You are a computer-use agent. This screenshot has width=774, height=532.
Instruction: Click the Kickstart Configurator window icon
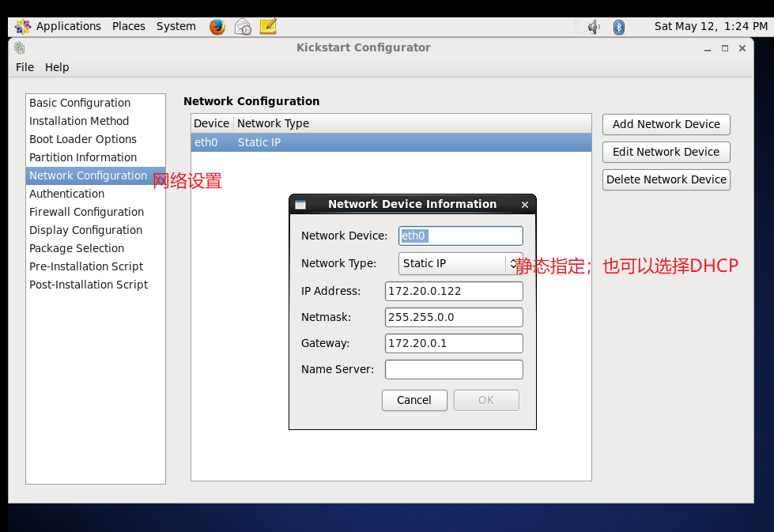20,48
